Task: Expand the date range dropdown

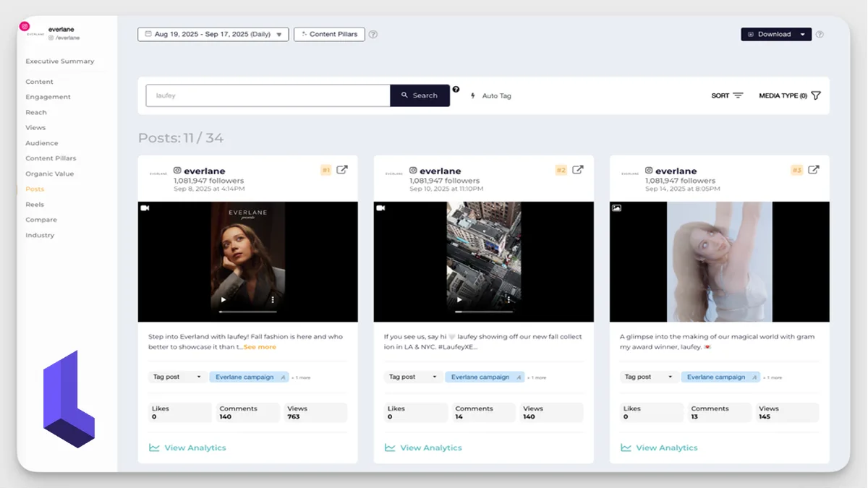Action: 279,33
